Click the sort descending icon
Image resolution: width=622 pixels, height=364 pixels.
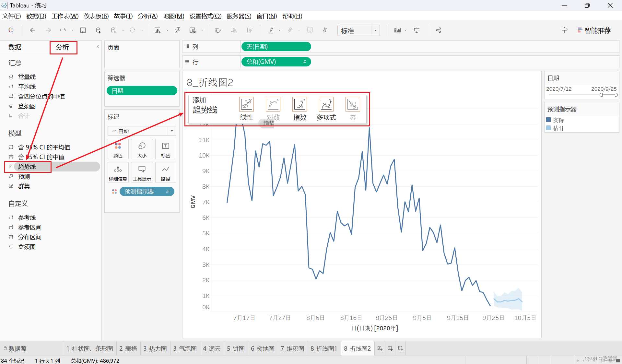[249, 30]
